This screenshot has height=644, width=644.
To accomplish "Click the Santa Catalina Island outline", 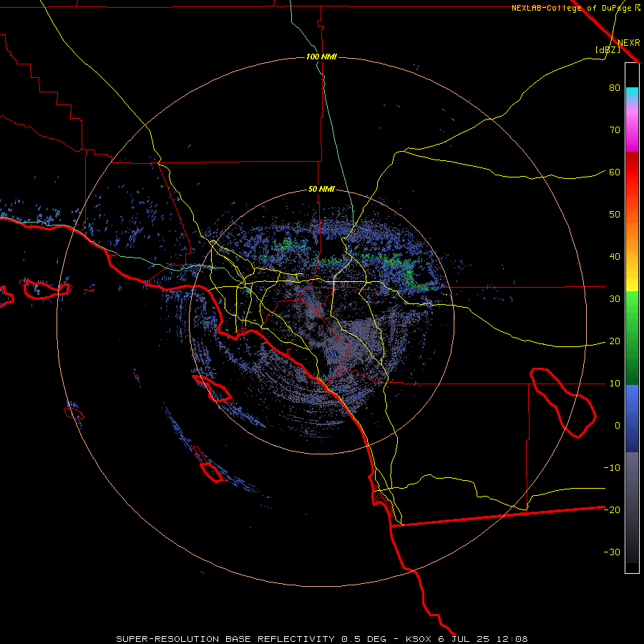I will click(x=213, y=389).
